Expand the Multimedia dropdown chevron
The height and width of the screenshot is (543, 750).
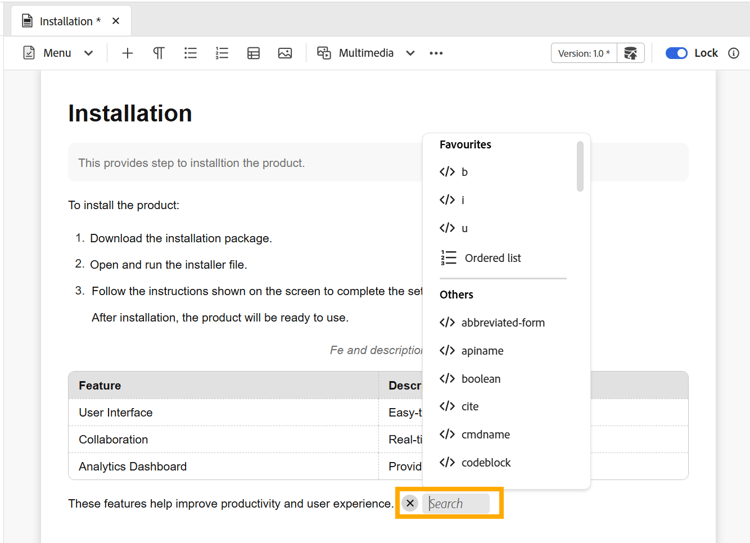tap(410, 53)
